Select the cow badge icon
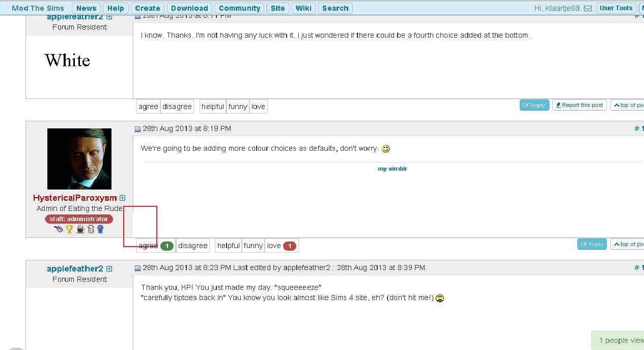Viewport: 644px width, 350px height. click(x=90, y=229)
